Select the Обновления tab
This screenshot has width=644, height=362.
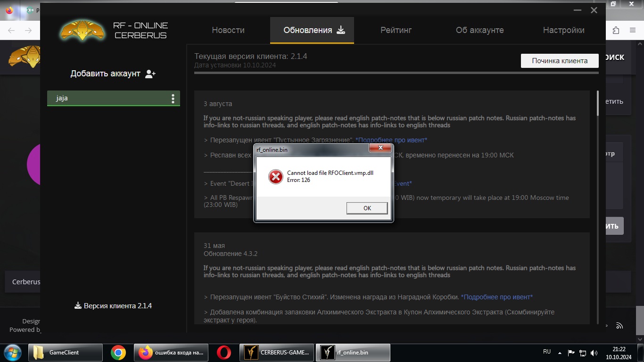[x=312, y=30]
